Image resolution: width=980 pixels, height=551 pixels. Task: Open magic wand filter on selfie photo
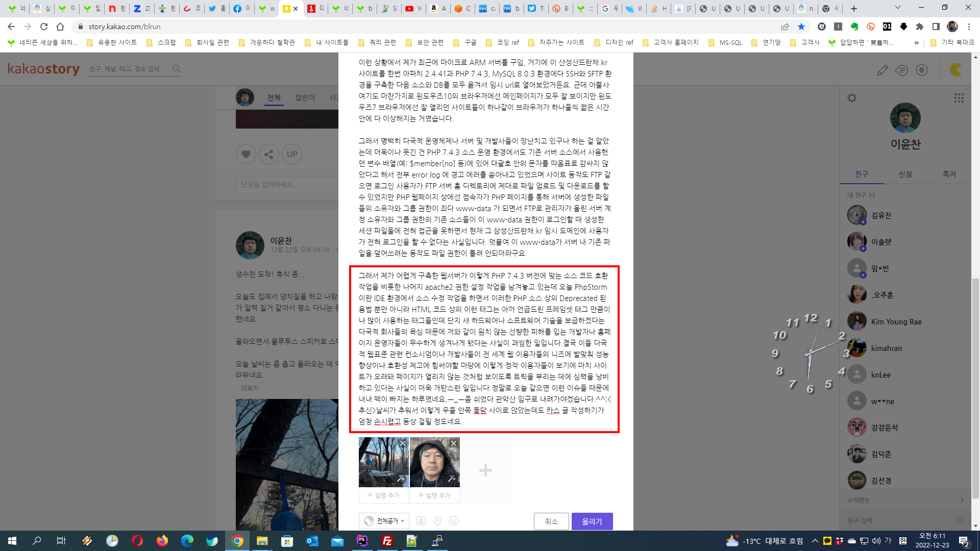coord(452,479)
